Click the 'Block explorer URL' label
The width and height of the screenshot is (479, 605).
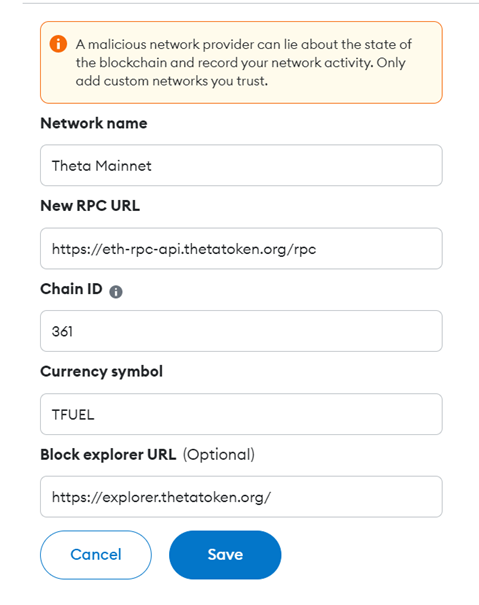coord(108,455)
